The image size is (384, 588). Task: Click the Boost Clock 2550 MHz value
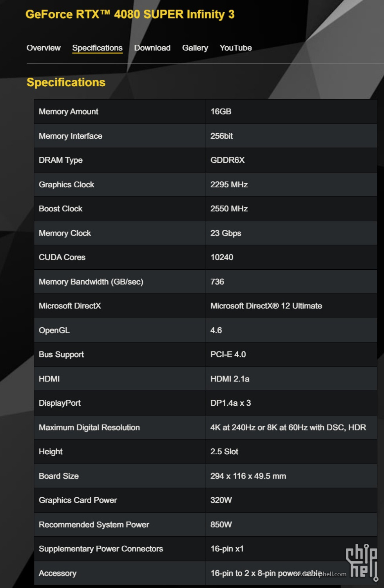[x=229, y=209]
